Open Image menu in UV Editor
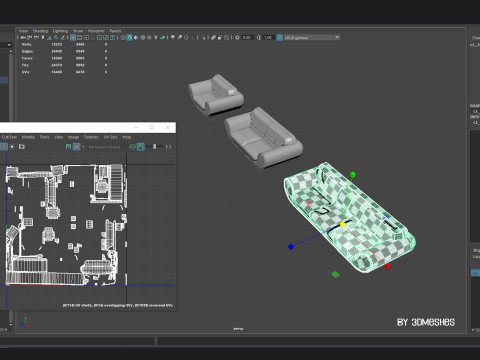Screen dimensions: 480x360 (x=73, y=137)
